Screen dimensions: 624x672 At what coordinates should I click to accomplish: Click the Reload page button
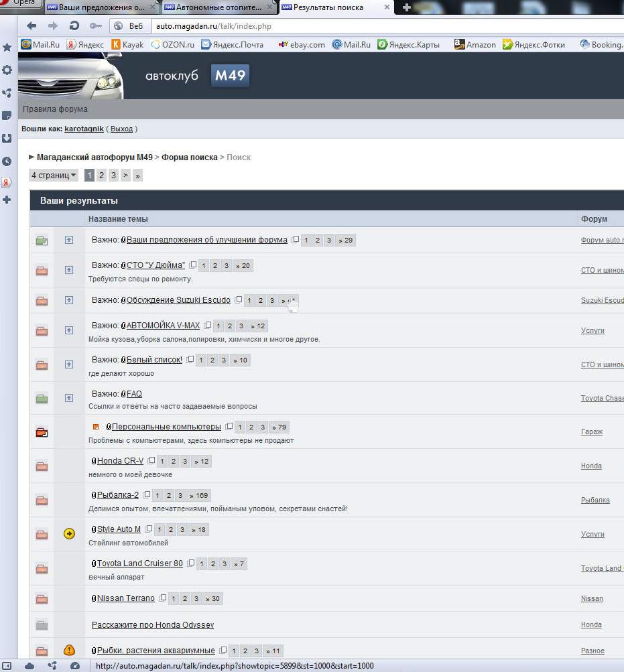click(x=74, y=26)
